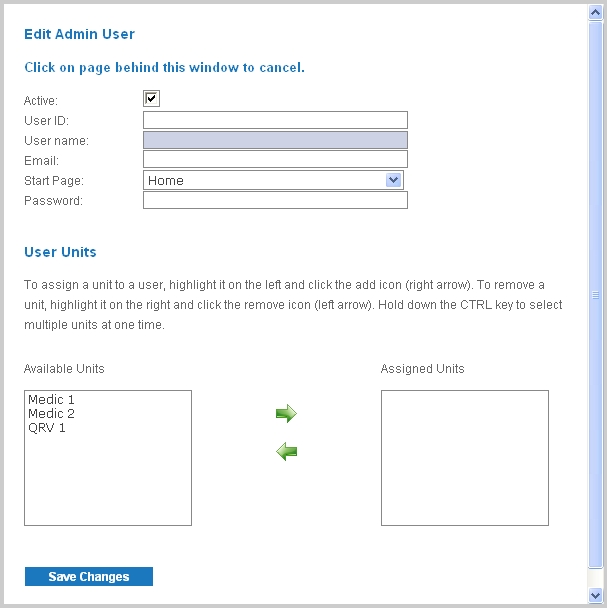Viewport: 607px width, 608px height.
Task: Uncheck the Active checkbox
Action: [151, 98]
